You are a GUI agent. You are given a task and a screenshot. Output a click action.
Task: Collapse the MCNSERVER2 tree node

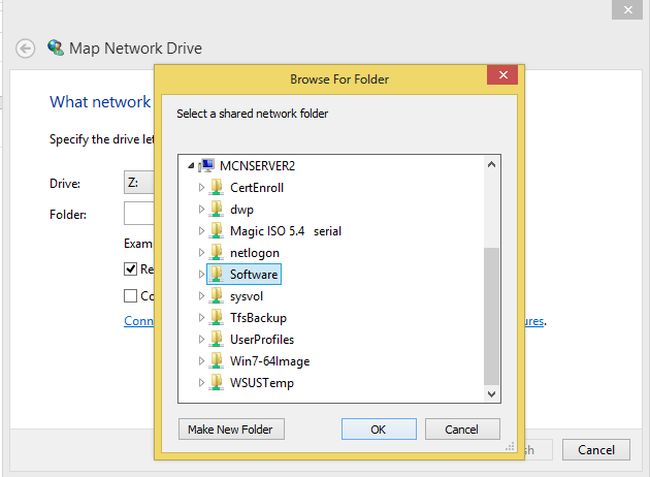coord(191,166)
